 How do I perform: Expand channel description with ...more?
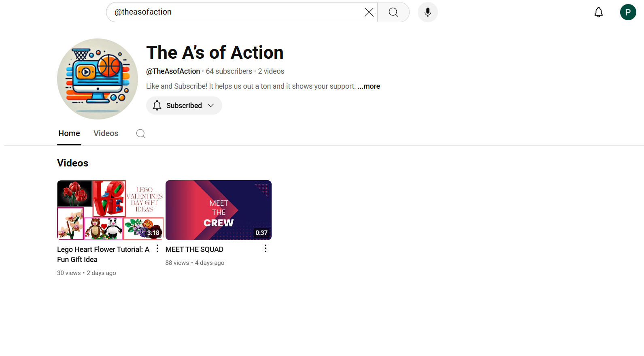coord(369,86)
